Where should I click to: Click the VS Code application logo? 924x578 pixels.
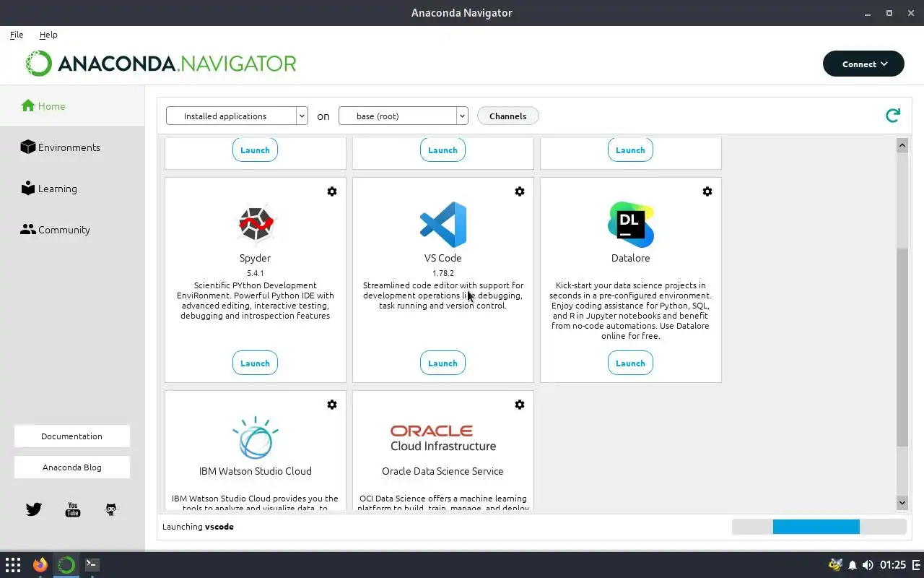(x=443, y=225)
